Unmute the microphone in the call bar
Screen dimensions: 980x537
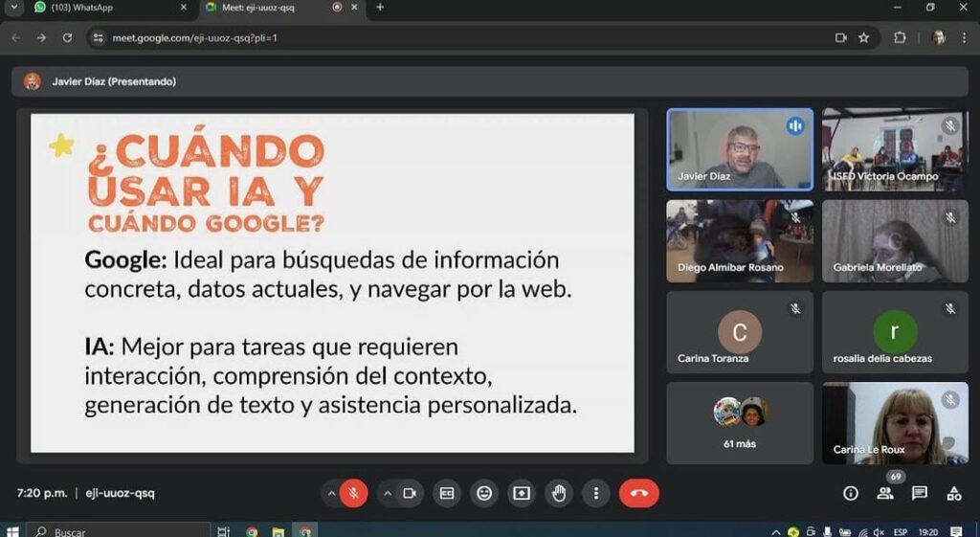(353, 493)
